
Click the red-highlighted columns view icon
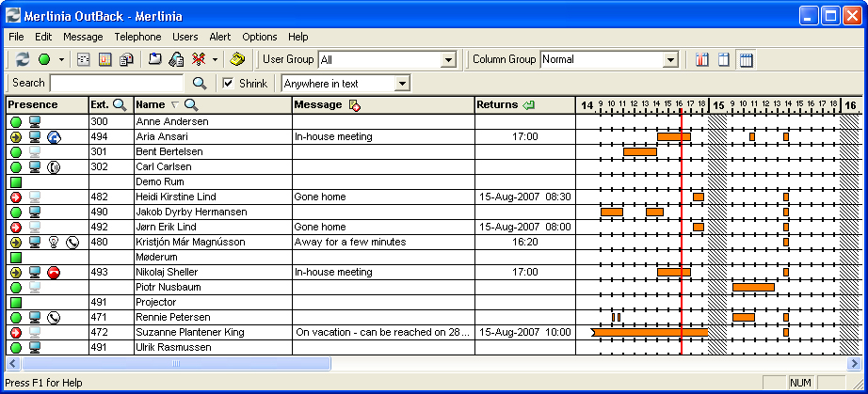pyautogui.click(x=702, y=59)
